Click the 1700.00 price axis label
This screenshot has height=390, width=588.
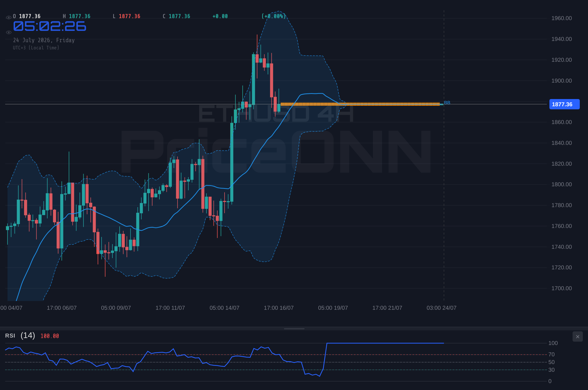tap(562, 288)
